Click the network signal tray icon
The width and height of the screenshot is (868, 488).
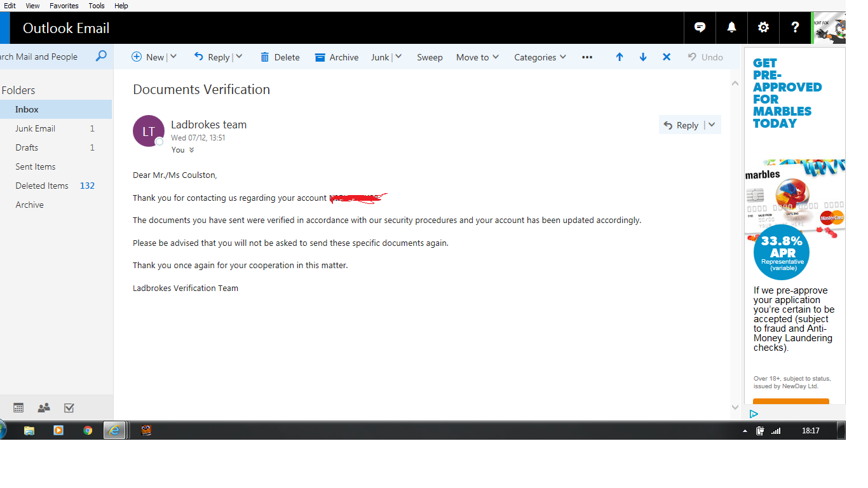click(776, 431)
